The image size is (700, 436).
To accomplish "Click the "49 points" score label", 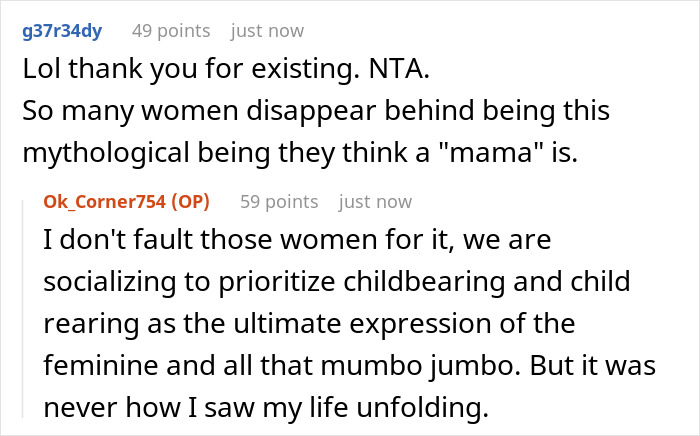I will [x=171, y=31].
